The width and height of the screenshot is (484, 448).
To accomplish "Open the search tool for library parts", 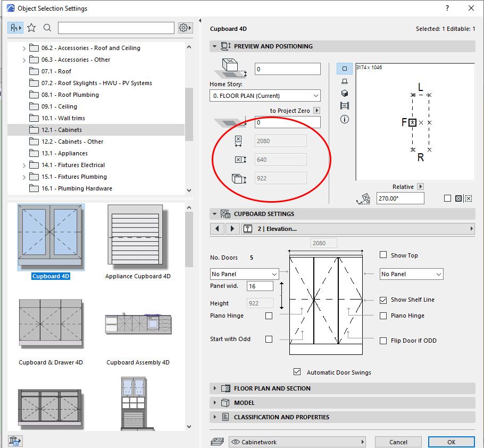I will [48, 27].
